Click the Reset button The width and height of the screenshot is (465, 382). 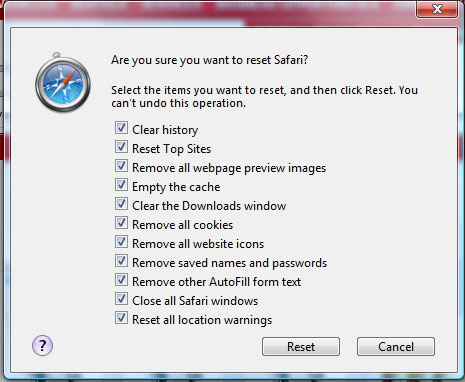pyautogui.click(x=301, y=347)
